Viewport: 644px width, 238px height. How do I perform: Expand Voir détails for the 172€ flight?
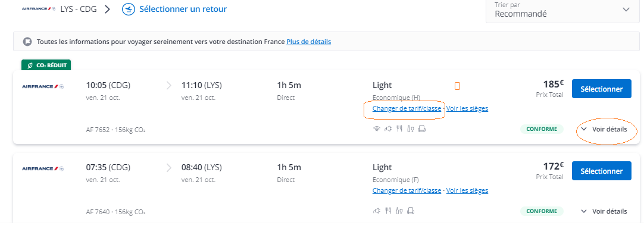coord(604,211)
